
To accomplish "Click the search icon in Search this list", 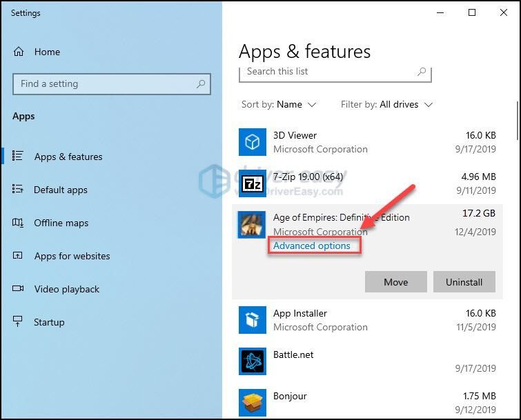I will pyautogui.click(x=422, y=72).
